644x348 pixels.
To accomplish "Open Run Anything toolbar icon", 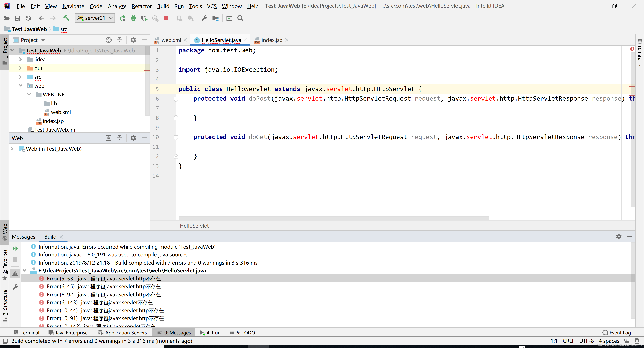I will (229, 18).
